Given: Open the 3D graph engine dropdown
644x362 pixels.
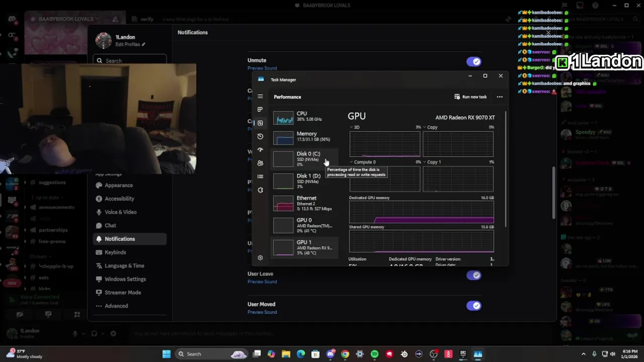Looking at the screenshot, I should coord(355,127).
